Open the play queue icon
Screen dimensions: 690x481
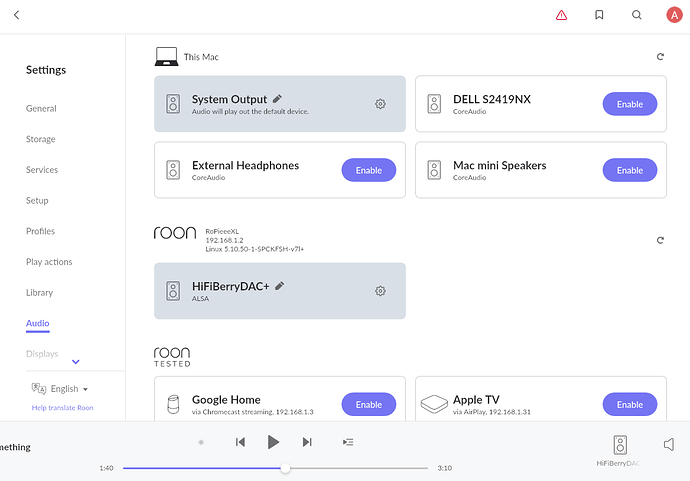click(348, 442)
